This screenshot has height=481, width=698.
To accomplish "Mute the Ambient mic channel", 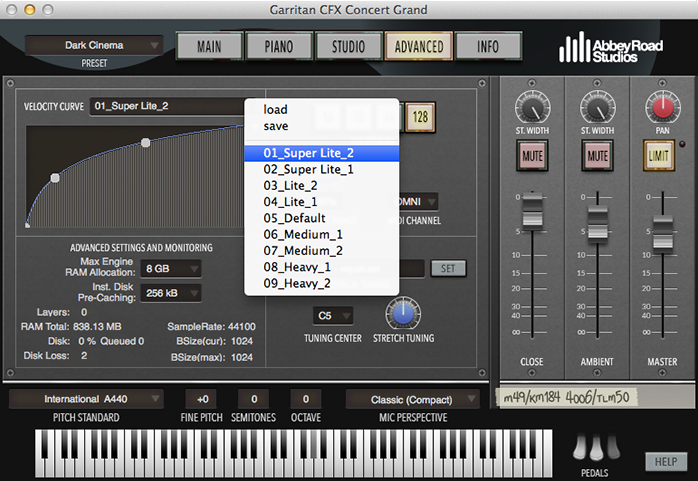I will tap(597, 156).
